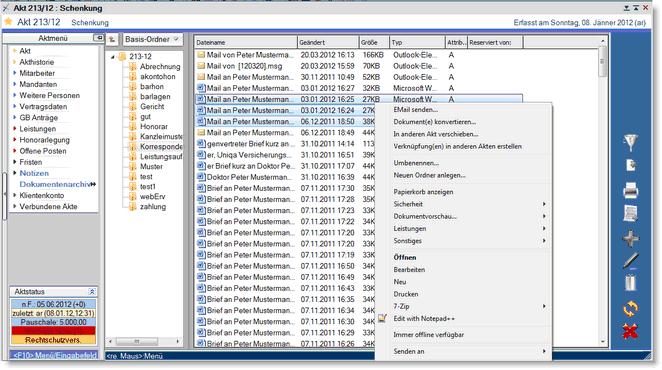The height and width of the screenshot is (370, 662).
Task: Sort by Geändert column header
Action: (328, 42)
